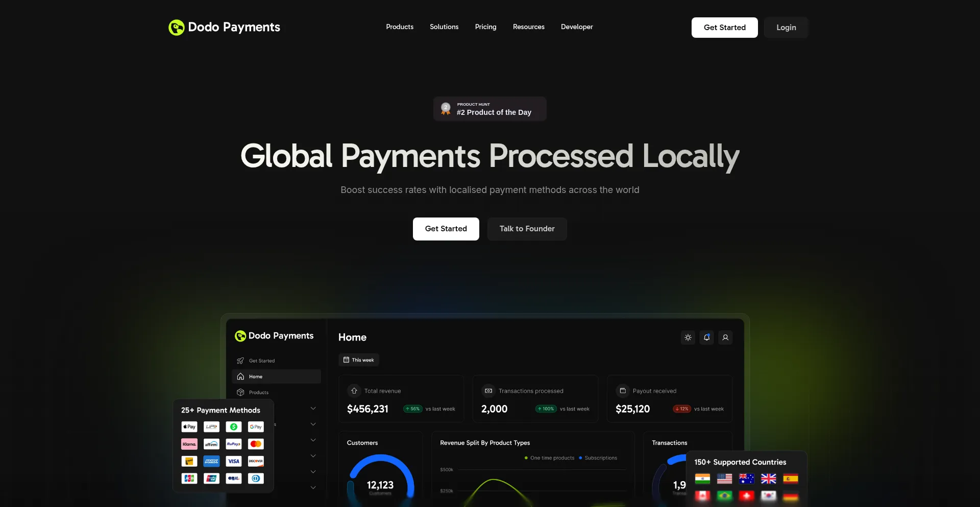Click the green Cash App dollar logo
The width and height of the screenshot is (980, 507).
point(234,427)
